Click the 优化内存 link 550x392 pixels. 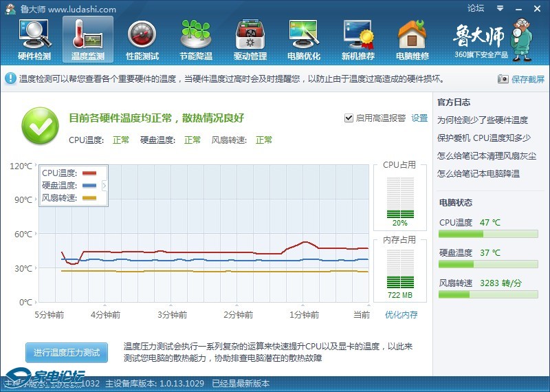(x=401, y=315)
